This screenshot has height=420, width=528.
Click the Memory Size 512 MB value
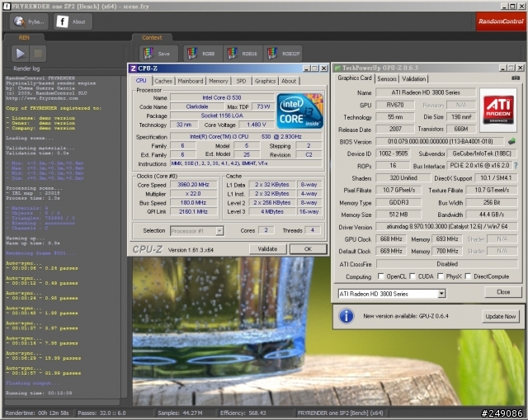click(398, 215)
